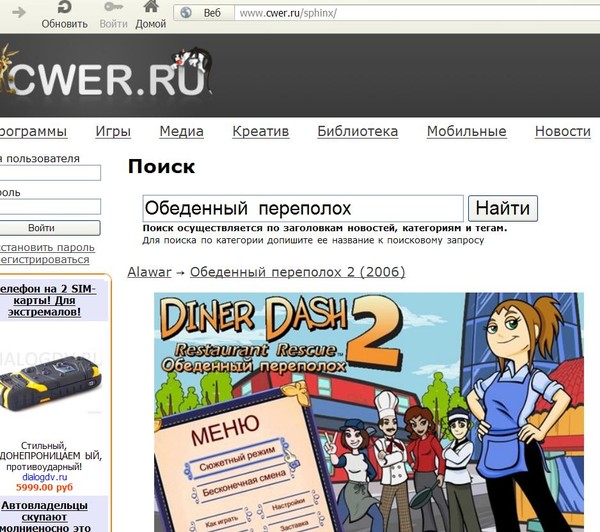600x532 pixels.
Task: Click the CWER.RU site logo
Action: 105,73
